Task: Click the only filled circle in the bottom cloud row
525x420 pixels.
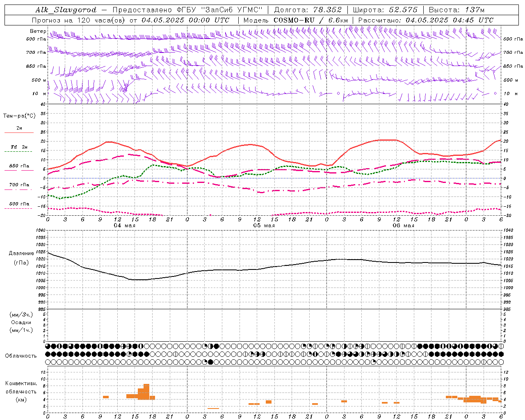Action: [x=211, y=362]
